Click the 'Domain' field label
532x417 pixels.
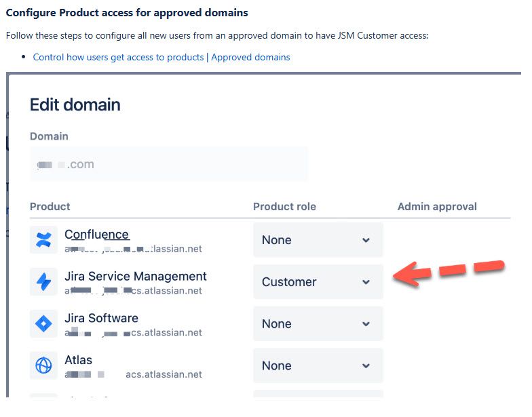(49, 136)
